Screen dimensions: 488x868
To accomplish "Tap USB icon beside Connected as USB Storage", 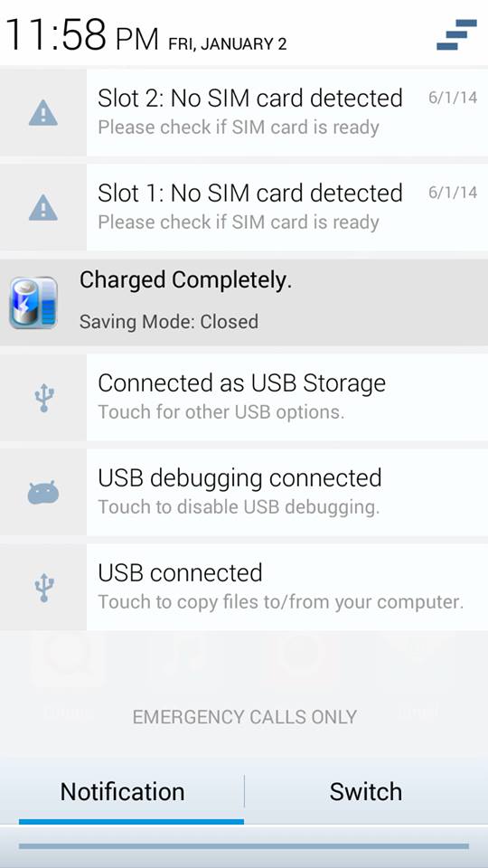I will pyautogui.click(x=43, y=398).
